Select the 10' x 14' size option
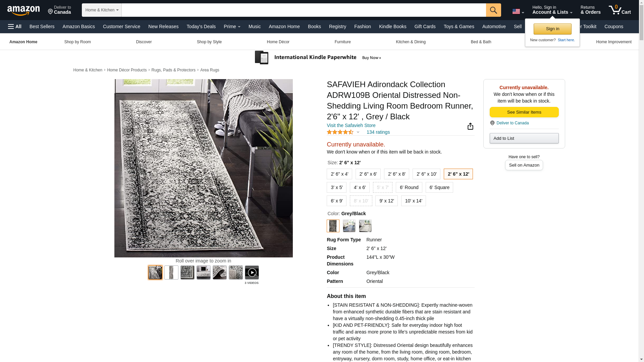 413,201
